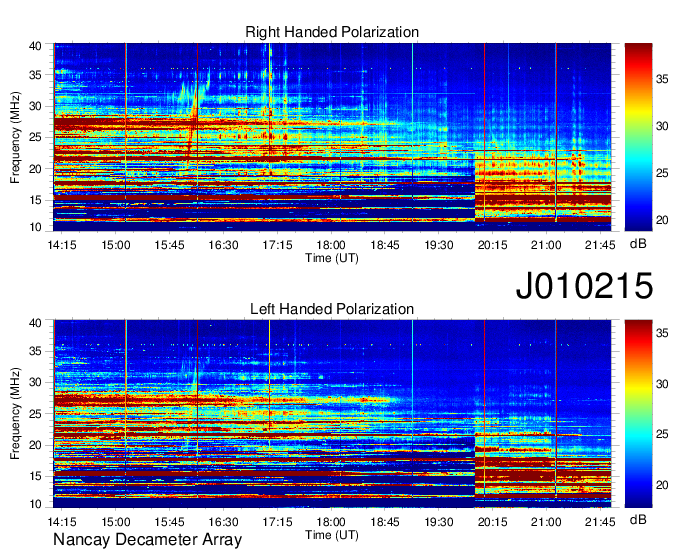
Task: Click the 17:15 time tick on the right-handed plot
Action: tap(277, 245)
